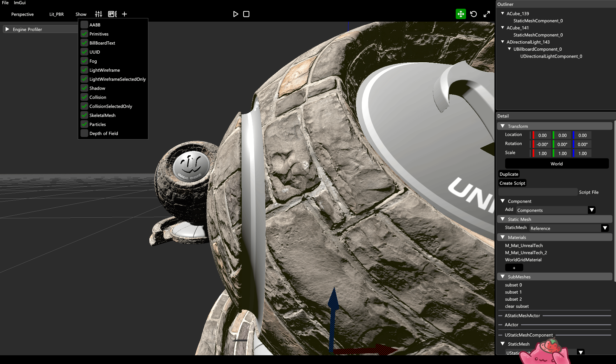Select the green translate gizmo tool
Screen dimensions: 616x364
pyautogui.click(x=461, y=14)
